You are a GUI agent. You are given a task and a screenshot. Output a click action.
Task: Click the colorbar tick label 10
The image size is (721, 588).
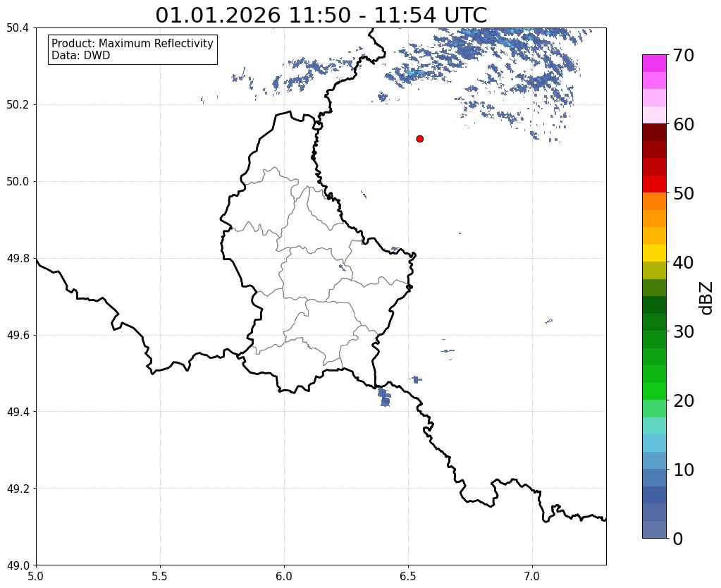[684, 470]
